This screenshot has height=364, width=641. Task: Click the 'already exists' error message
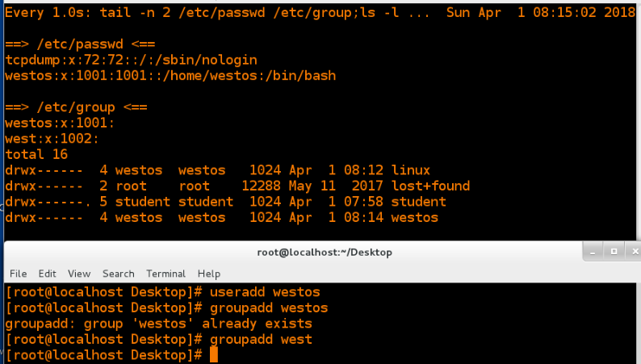[x=158, y=324]
